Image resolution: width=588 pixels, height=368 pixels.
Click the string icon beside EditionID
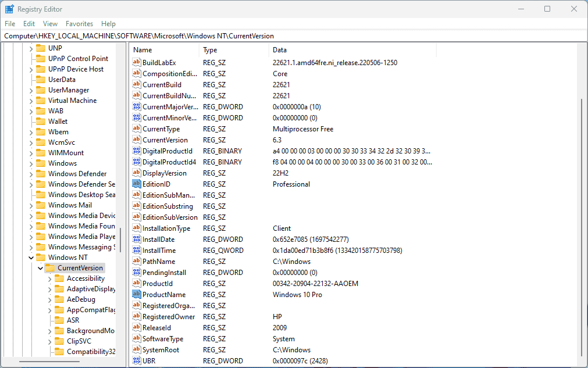coord(137,184)
